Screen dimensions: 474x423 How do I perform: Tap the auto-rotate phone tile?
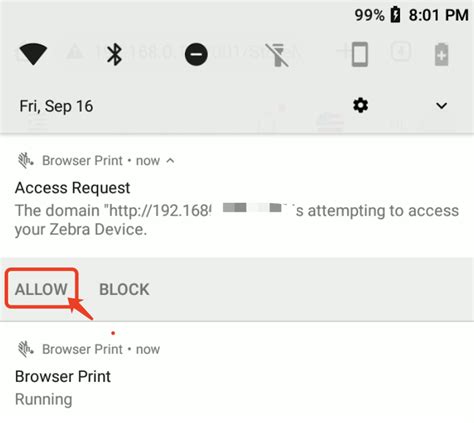(x=360, y=54)
